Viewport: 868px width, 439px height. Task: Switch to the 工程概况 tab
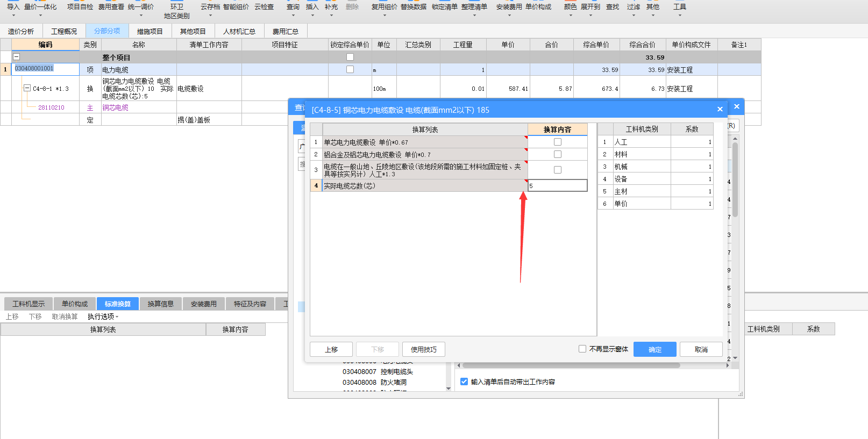(x=64, y=31)
